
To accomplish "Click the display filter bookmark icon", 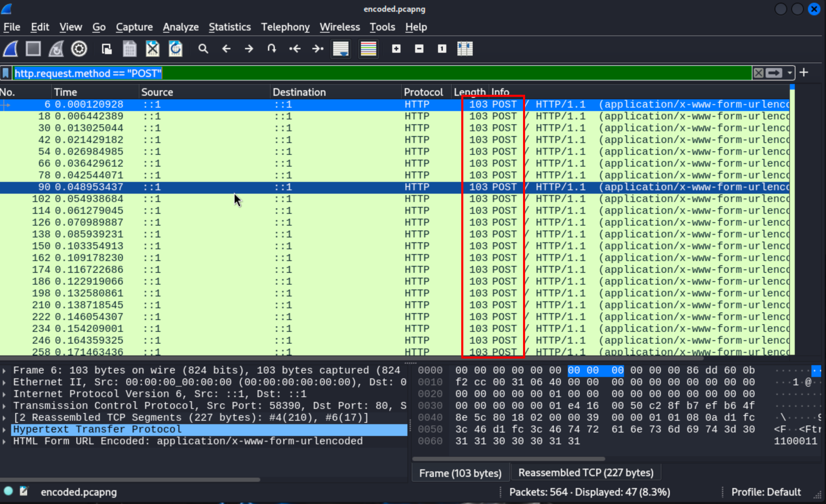I will [x=6, y=73].
